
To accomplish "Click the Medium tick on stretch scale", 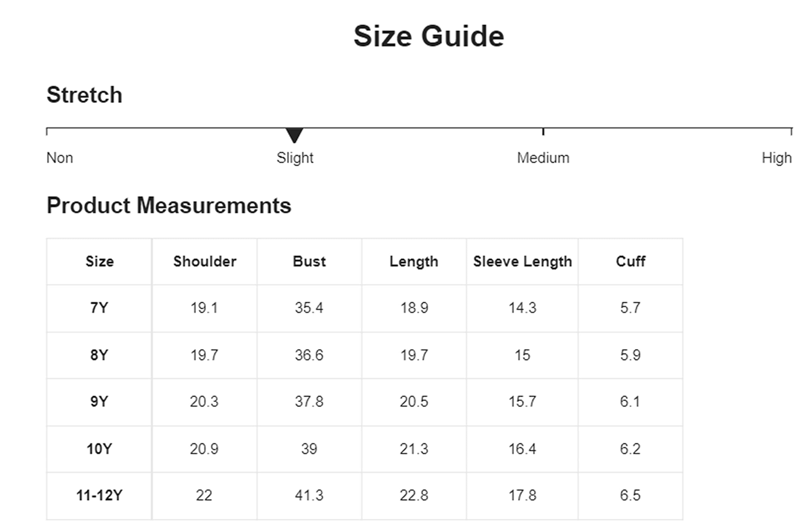I will [x=543, y=132].
